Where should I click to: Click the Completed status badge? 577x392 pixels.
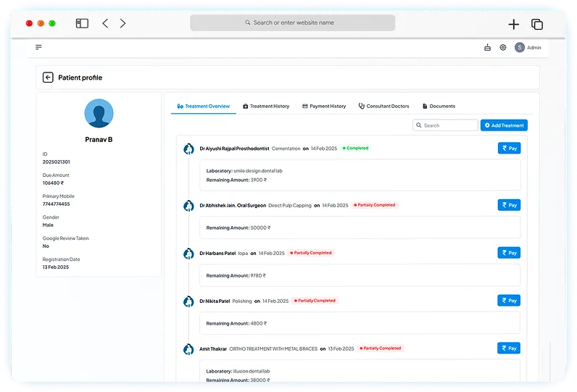(x=355, y=149)
